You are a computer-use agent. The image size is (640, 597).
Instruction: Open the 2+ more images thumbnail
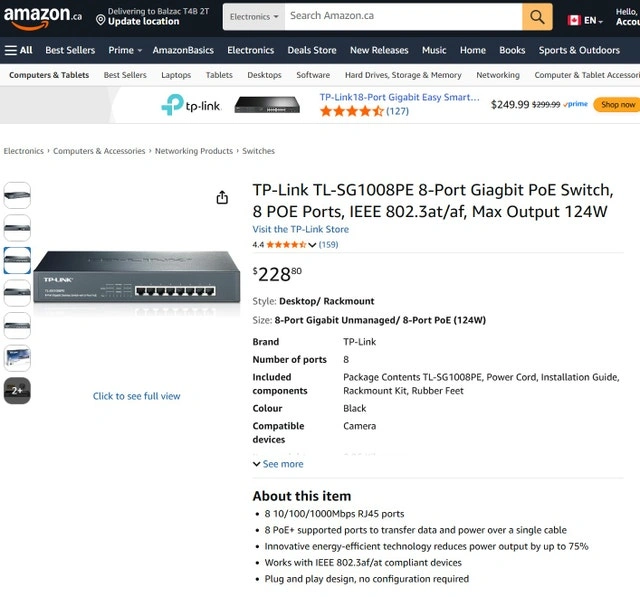point(18,391)
